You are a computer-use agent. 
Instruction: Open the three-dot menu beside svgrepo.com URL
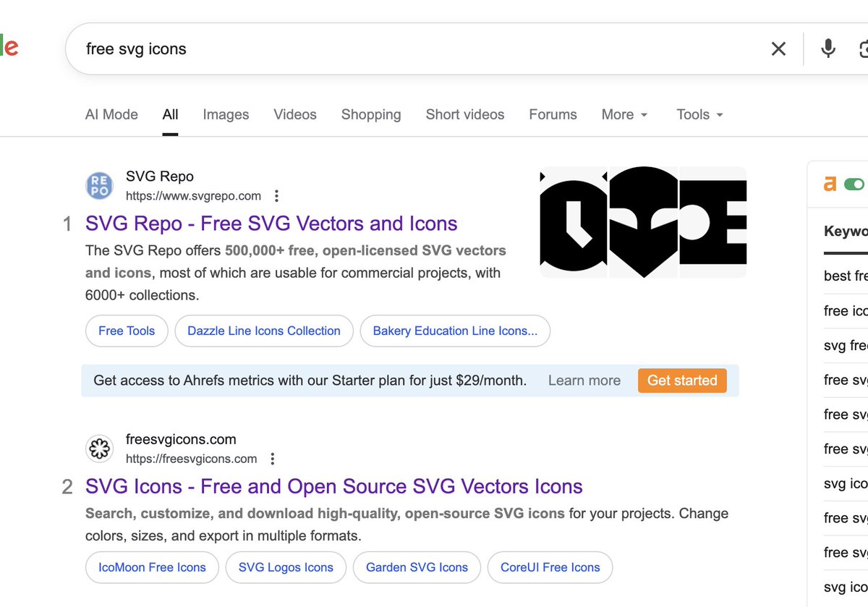[276, 196]
